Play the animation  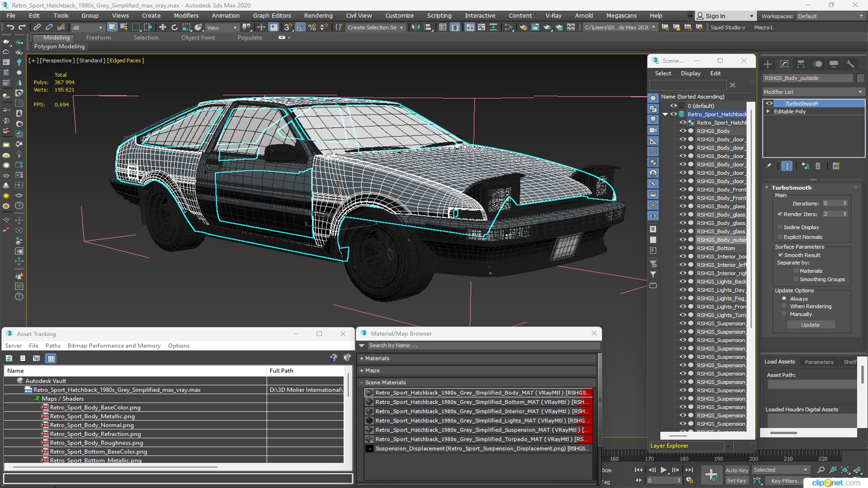(663, 470)
